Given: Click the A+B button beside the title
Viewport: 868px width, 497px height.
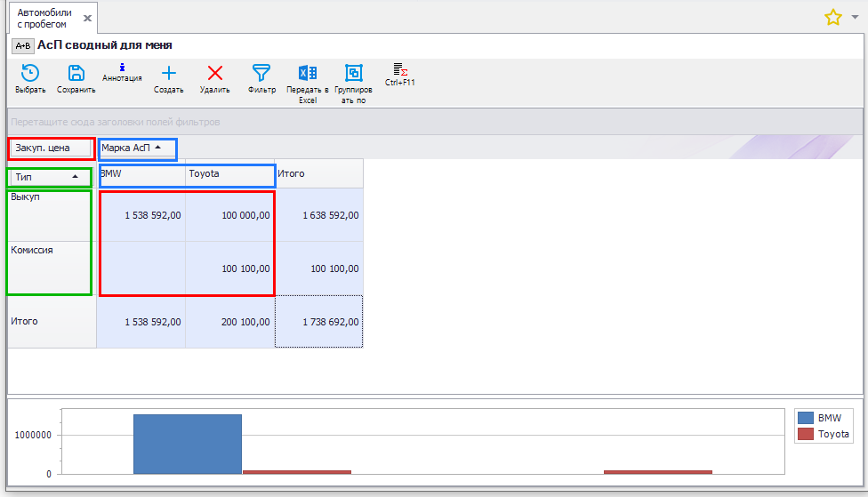Looking at the screenshot, I should coord(23,45).
